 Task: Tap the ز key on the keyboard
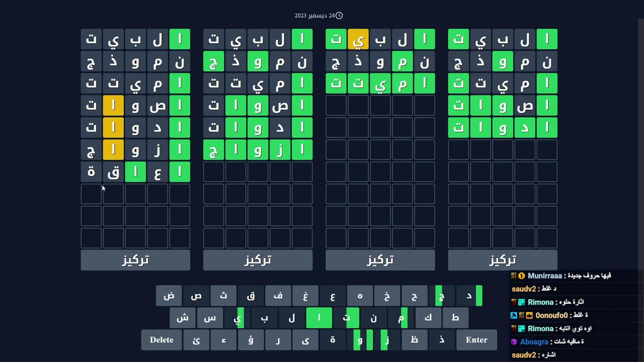[x=387, y=340]
